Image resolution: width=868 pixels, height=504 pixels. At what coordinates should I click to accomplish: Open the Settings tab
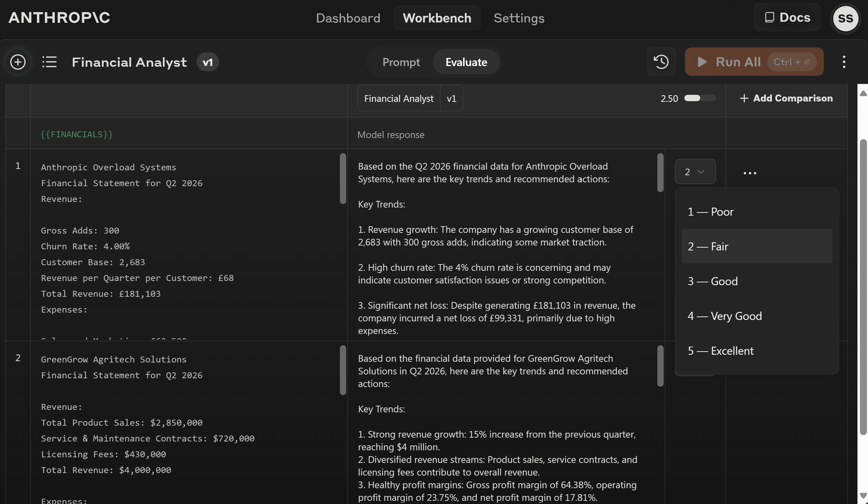tap(519, 18)
